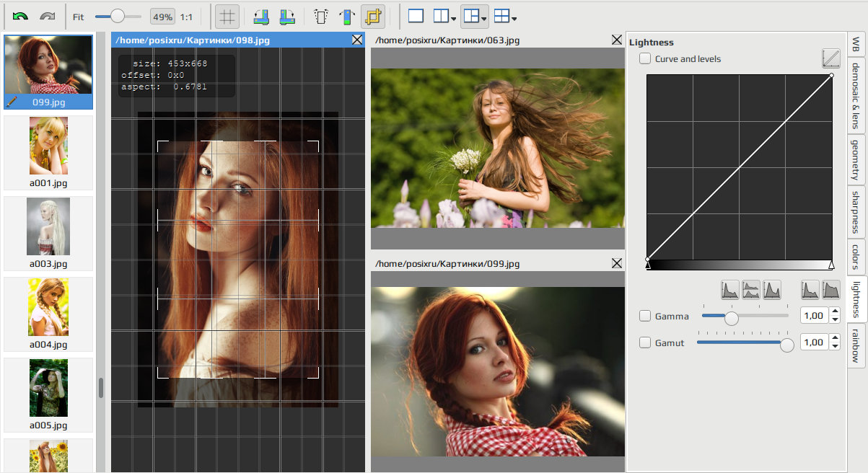Increase Gamma with the stepper up arrow
Image resolution: width=868 pixels, height=473 pixels.
836,311
